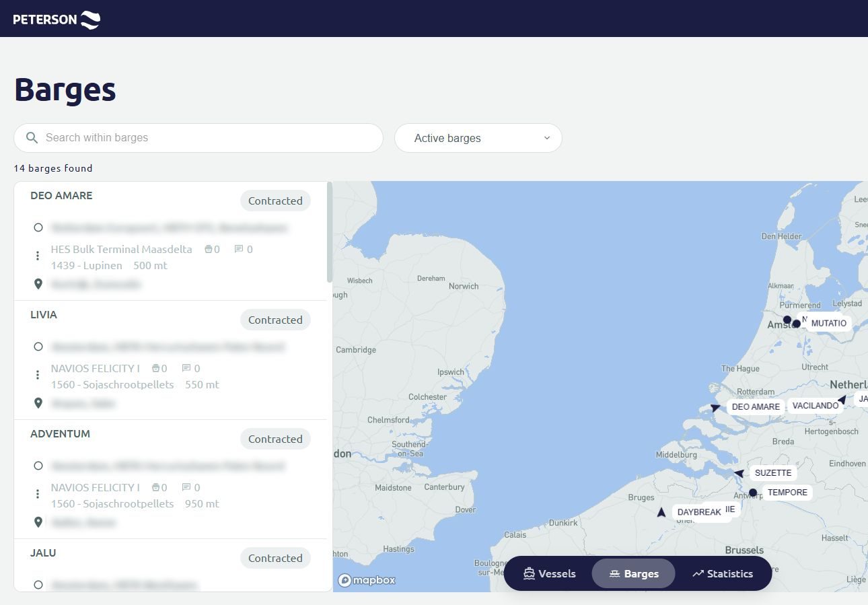Viewport: 868px width, 605px height.
Task: Click the SUZETTE barge arrow marker
Action: click(x=739, y=474)
